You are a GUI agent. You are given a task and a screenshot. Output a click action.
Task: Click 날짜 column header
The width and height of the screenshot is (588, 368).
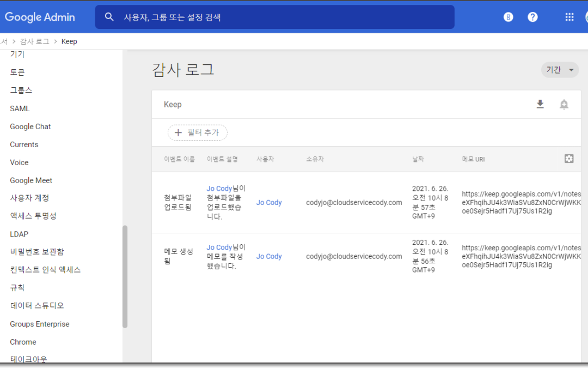(418, 159)
